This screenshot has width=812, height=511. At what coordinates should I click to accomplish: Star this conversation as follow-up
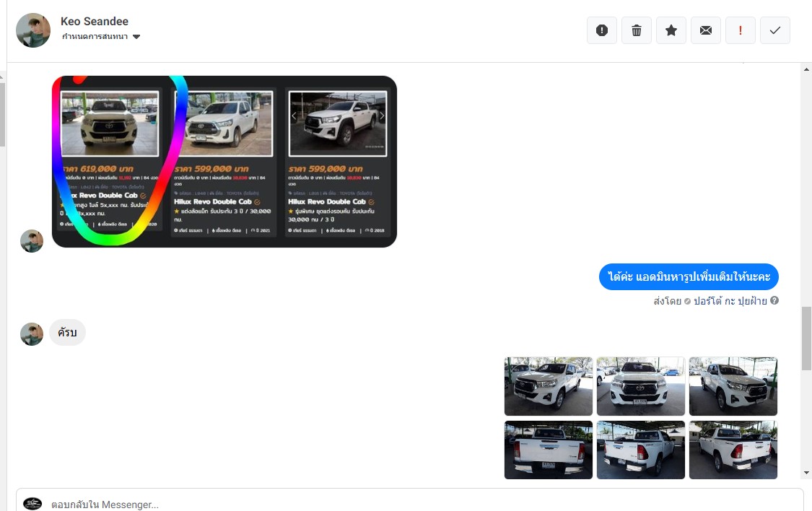coord(671,30)
